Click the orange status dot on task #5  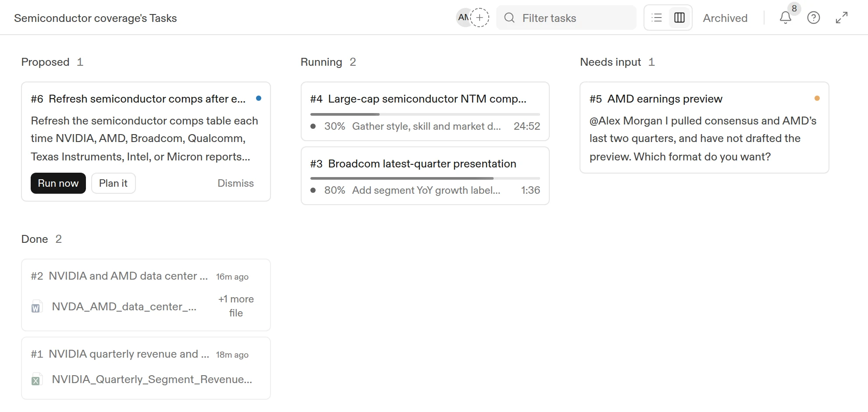point(817,98)
